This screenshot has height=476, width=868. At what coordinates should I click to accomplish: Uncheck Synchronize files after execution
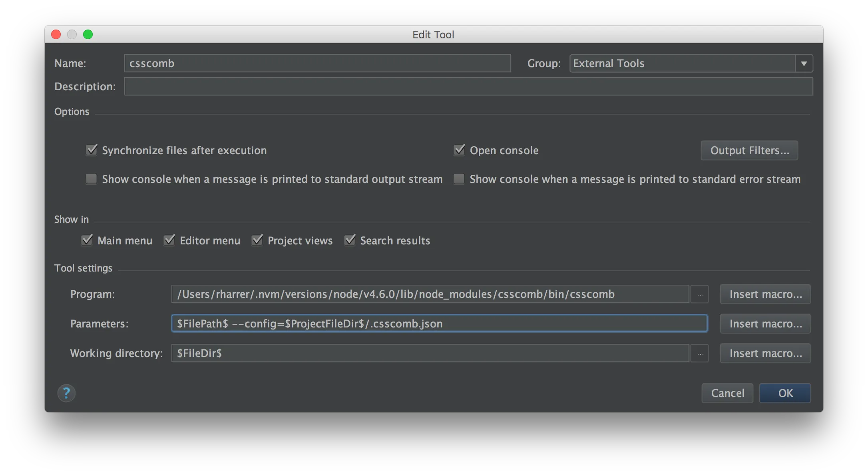pyautogui.click(x=92, y=150)
